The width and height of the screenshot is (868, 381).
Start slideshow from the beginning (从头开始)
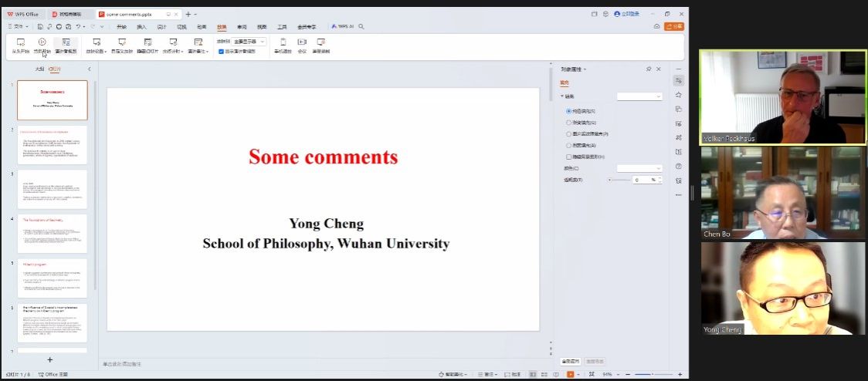point(21,46)
